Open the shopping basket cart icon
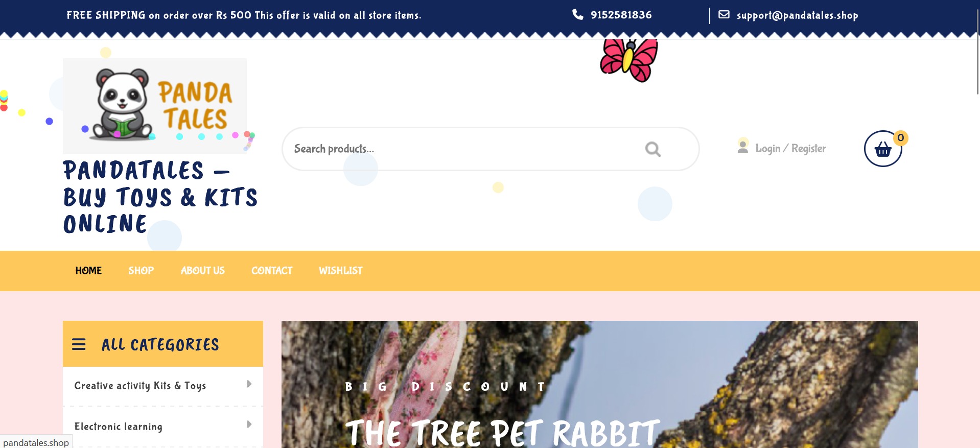 (x=883, y=149)
